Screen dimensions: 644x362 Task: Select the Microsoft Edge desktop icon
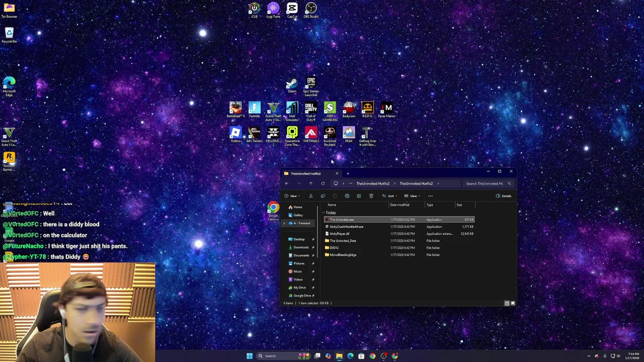[9, 86]
